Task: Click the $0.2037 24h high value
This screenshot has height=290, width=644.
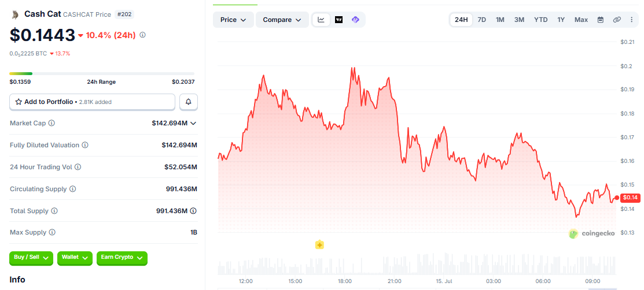Action: tap(183, 81)
